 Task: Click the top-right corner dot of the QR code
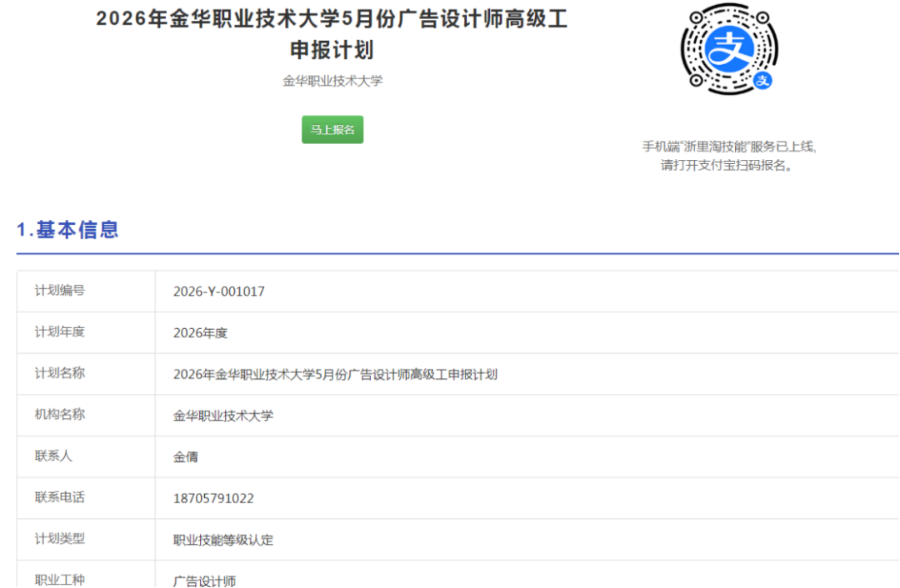point(762,17)
